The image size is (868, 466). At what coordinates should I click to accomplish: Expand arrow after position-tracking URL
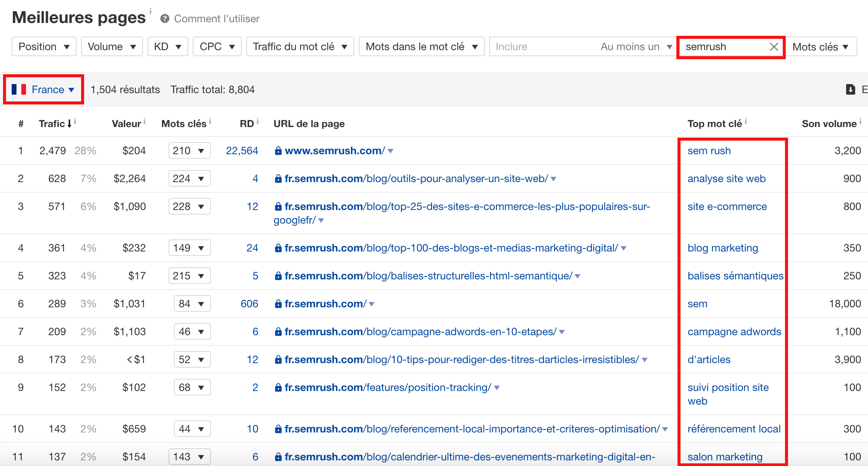[497, 388]
